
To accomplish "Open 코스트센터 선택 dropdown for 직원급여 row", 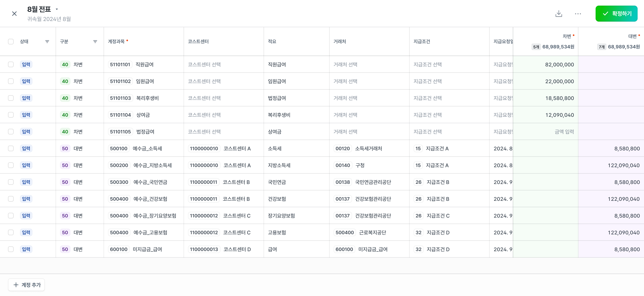I will click(204, 64).
